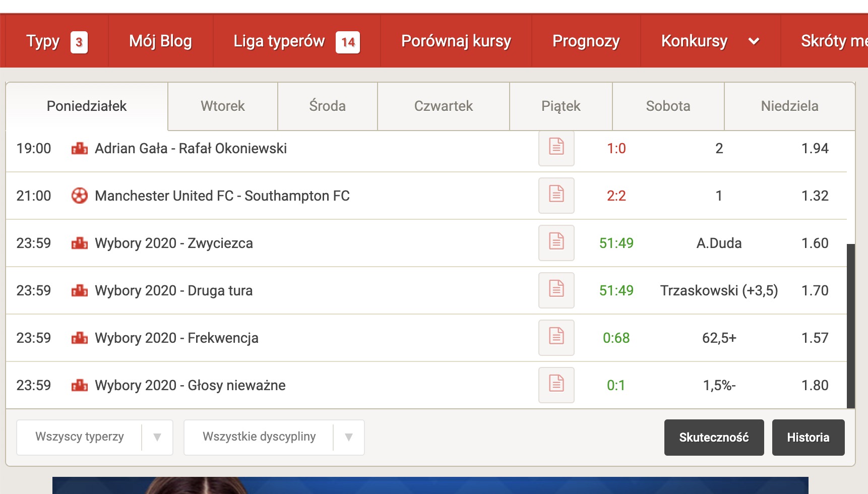Click the 1.70 odds value

[815, 290]
